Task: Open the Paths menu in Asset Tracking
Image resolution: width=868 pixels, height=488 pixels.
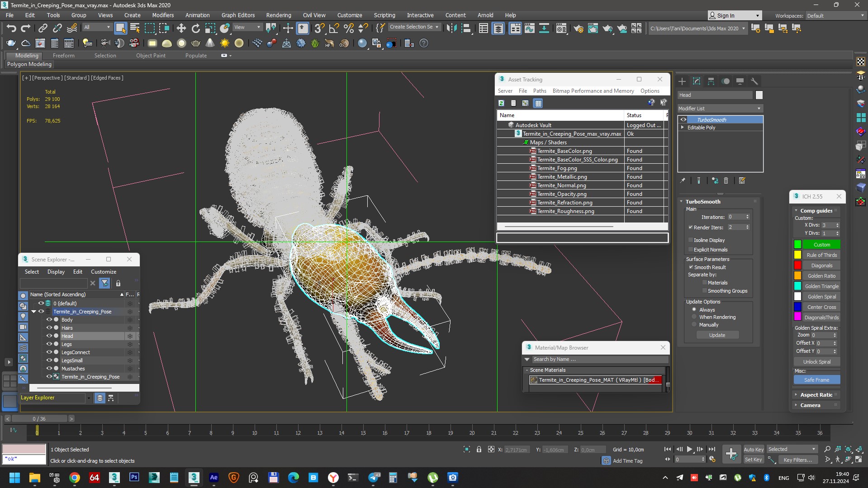Action: (x=540, y=91)
